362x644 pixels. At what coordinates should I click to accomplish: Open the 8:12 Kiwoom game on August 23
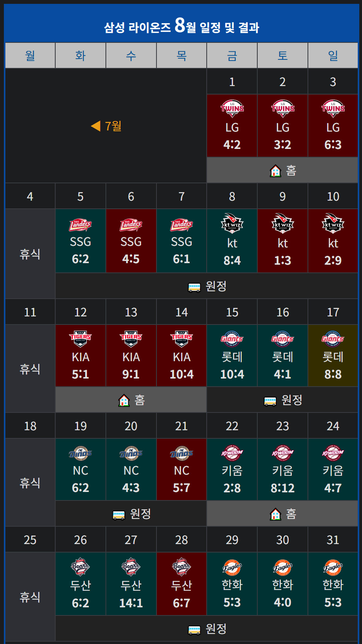283,470
